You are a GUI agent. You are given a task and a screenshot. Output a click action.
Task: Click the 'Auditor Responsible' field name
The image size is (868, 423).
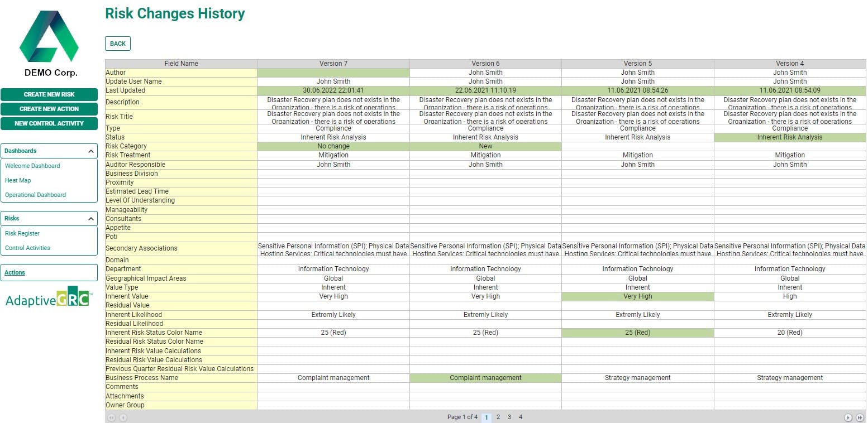coord(182,165)
